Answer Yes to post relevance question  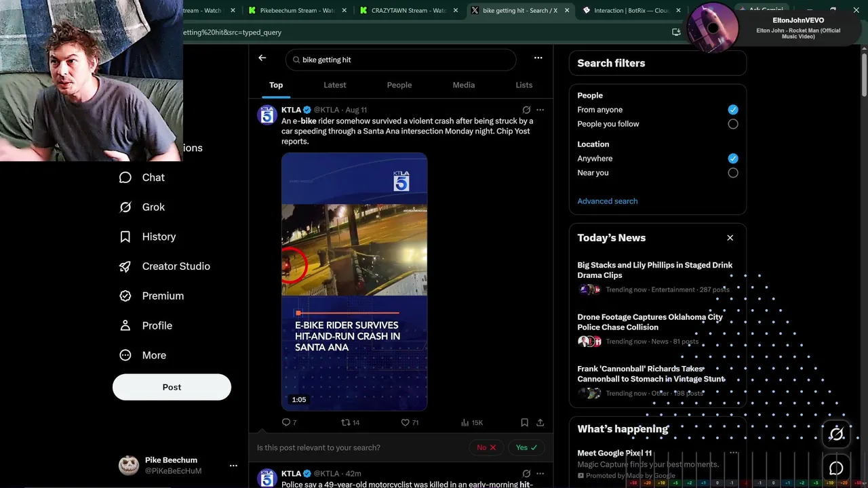pyautogui.click(x=526, y=447)
